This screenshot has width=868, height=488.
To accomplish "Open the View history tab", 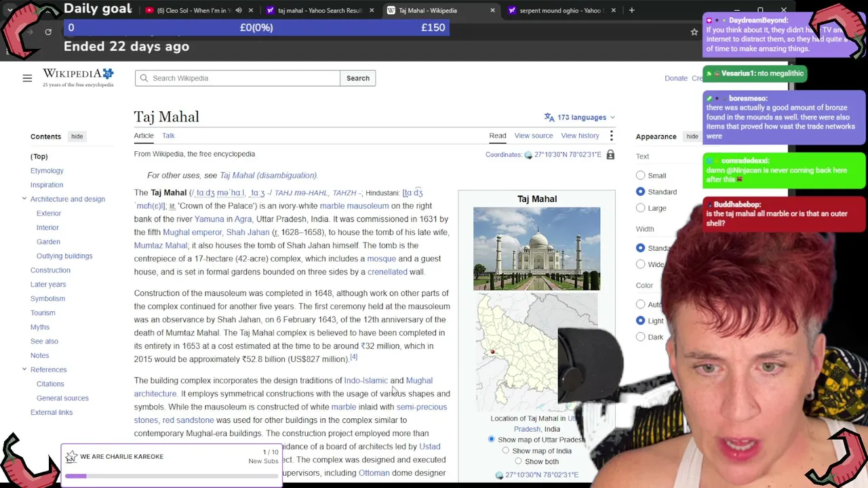I will click(580, 136).
